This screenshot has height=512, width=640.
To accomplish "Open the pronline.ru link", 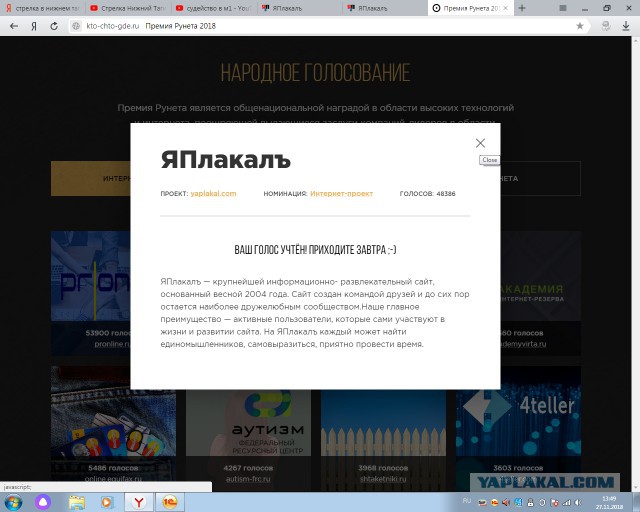I will [x=112, y=344].
